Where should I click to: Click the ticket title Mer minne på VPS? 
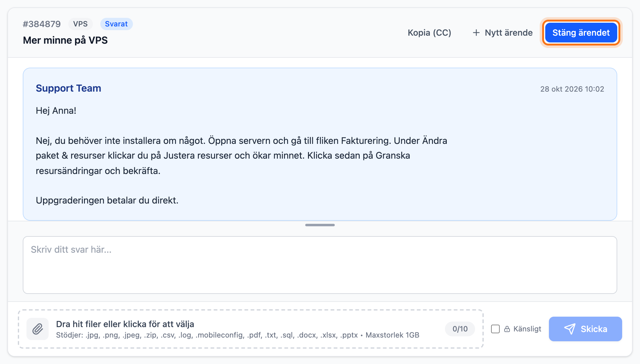(65, 40)
